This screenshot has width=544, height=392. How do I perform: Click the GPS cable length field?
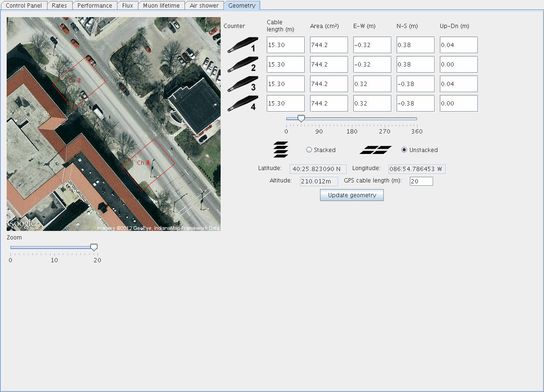pyautogui.click(x=421, y=181)
